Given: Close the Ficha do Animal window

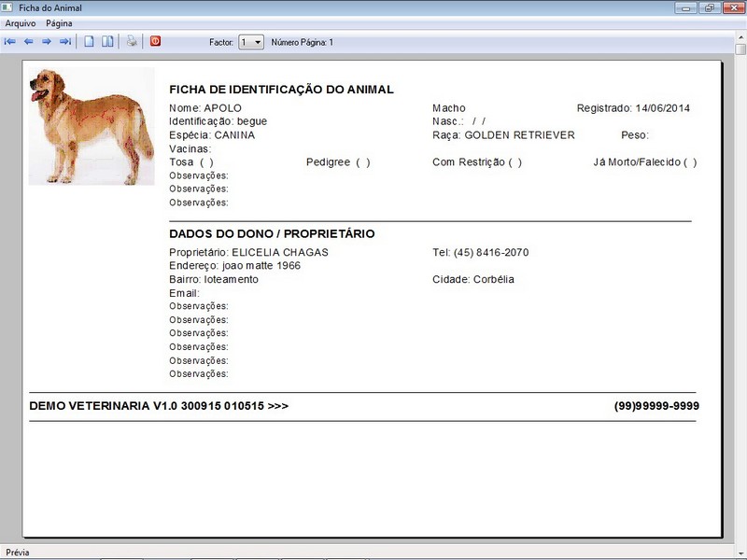Looking at the screenshot, I should tap(733, 8).
